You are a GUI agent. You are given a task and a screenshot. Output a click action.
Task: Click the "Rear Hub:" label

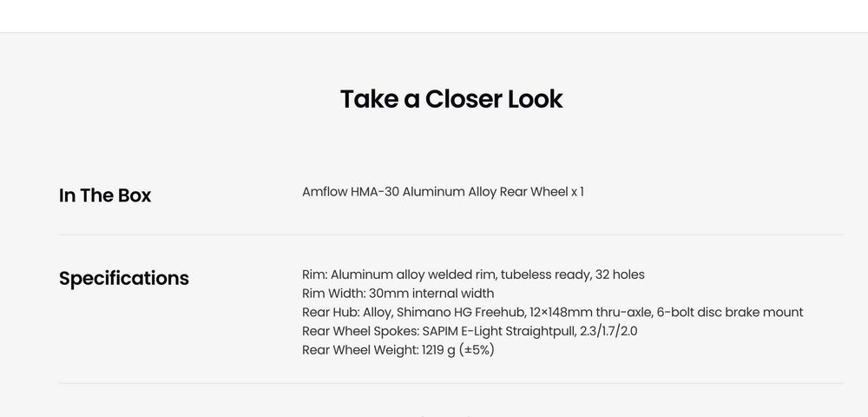pyautogui.click(x=335, y=312)
